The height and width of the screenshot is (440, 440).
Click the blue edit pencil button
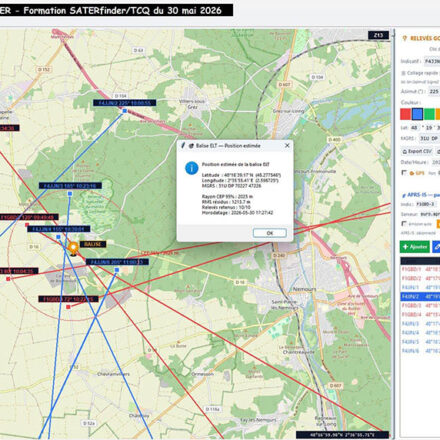coord(436,247)
